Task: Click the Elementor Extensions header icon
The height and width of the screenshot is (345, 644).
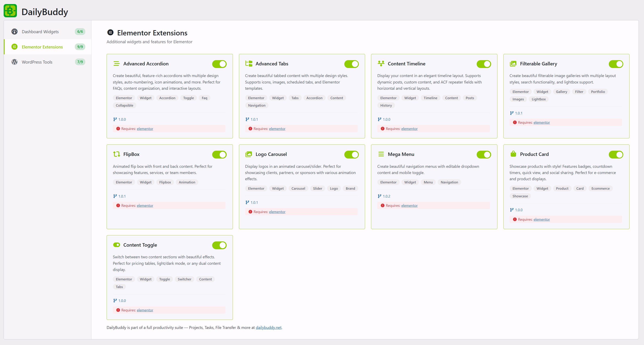Action: point(110,33)
